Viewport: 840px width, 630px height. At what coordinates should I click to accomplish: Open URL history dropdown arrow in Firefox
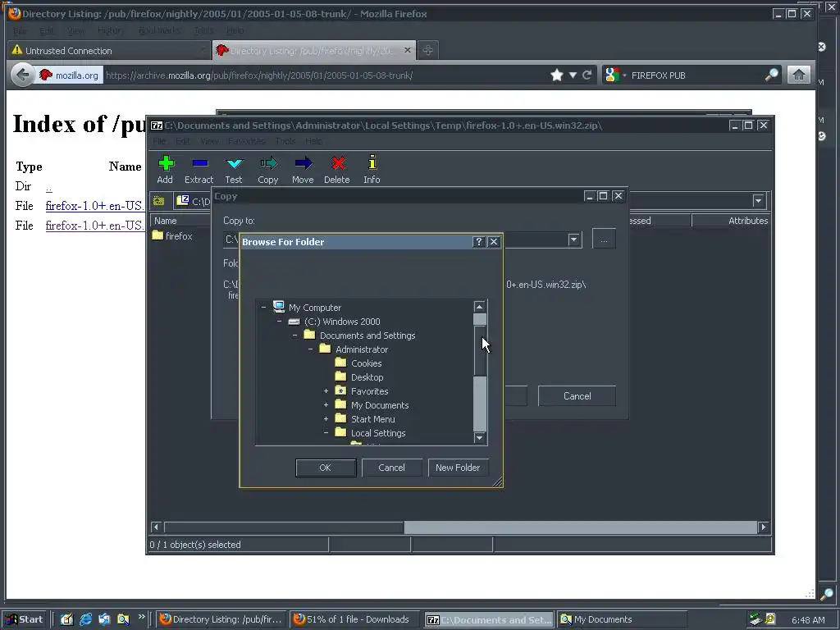click(x=573, y=75)
